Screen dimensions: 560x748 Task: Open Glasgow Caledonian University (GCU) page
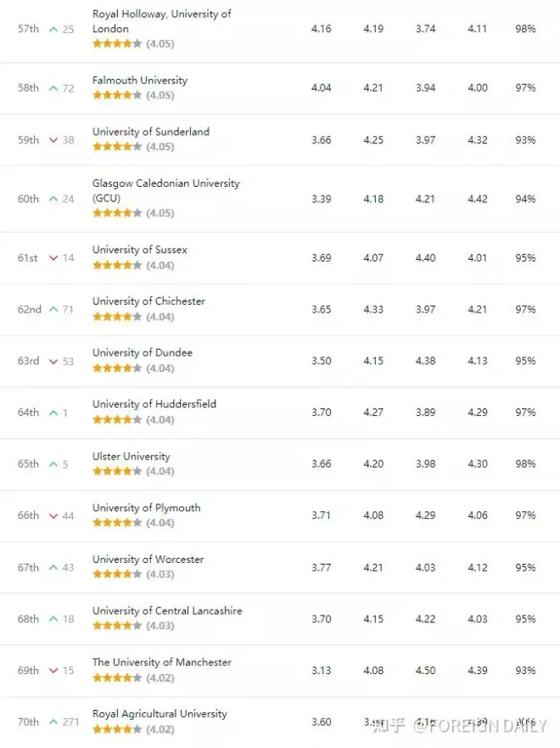[x=165, y=189]
